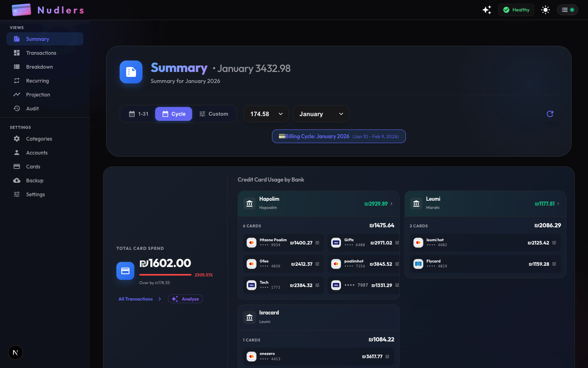Screen dimensions: 588x368
Task: Select the Custom filter tab
Action: (x=214, y=114)
